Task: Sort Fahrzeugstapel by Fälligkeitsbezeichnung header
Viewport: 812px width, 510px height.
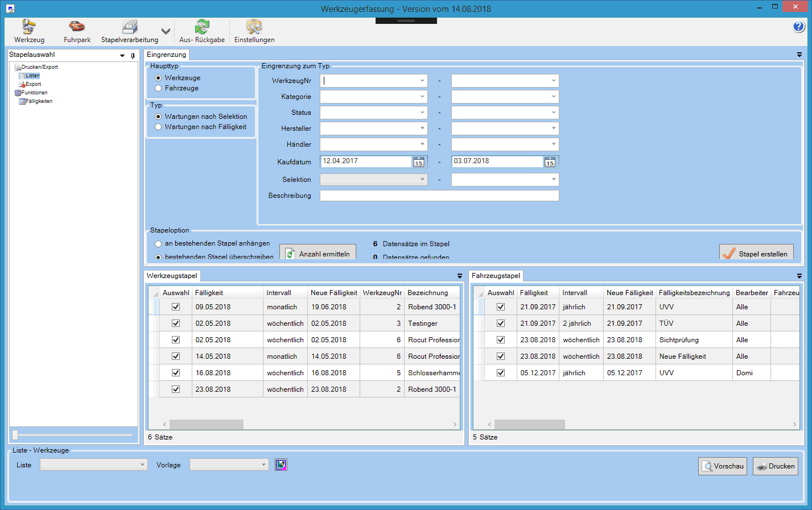Action: pyautogui.click(x=694, y=293)
